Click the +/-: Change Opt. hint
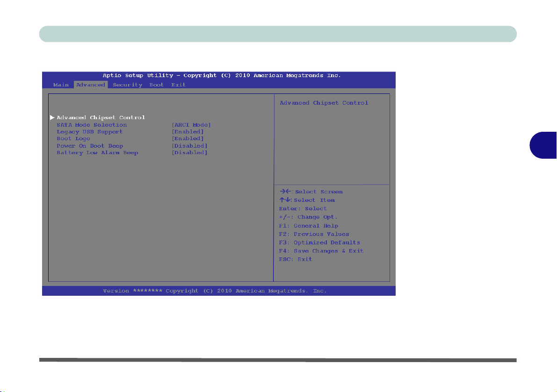The height and width of the screenshot is (392, 557). (308, 217)
